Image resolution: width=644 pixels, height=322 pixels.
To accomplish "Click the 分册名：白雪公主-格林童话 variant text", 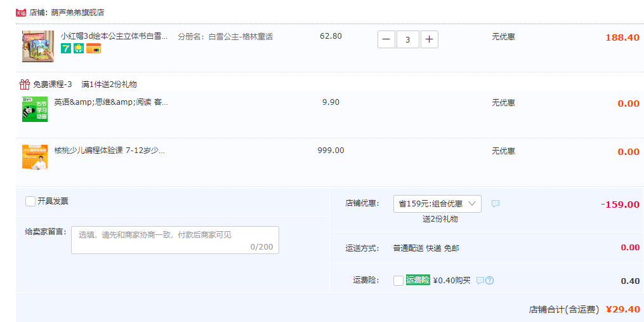I will pyautogui.click(x=225, y=37).
